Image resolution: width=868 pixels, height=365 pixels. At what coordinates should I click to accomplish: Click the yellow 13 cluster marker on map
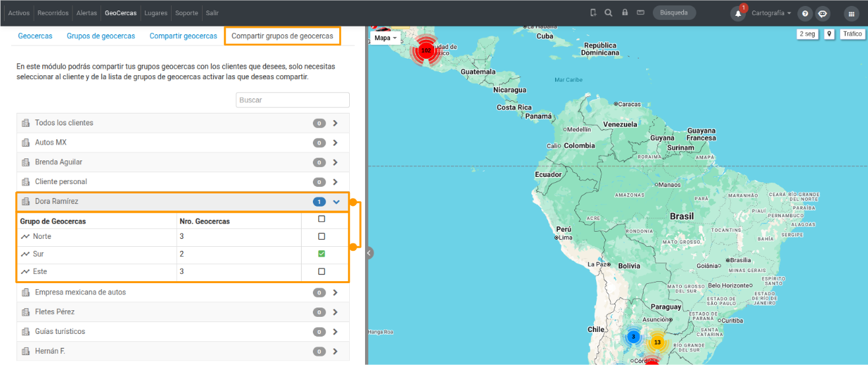(x=657, y=342)
